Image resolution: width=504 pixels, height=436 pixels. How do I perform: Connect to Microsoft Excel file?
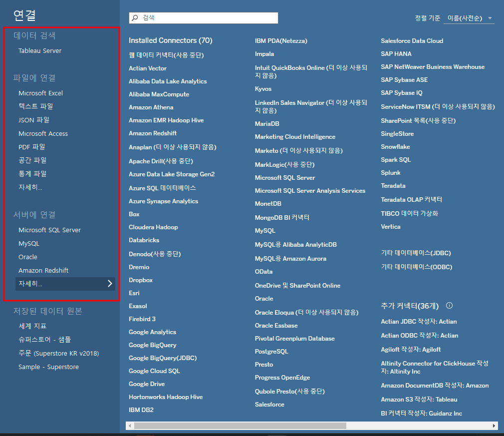pos(40,93)
